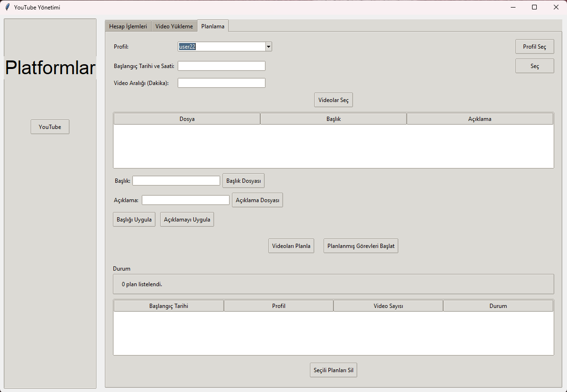The width and height of the screenshot is (567, 392).
Task: Switch to the Video Yükleme tab
Action: pyautogui.click(x=174, y=26)
